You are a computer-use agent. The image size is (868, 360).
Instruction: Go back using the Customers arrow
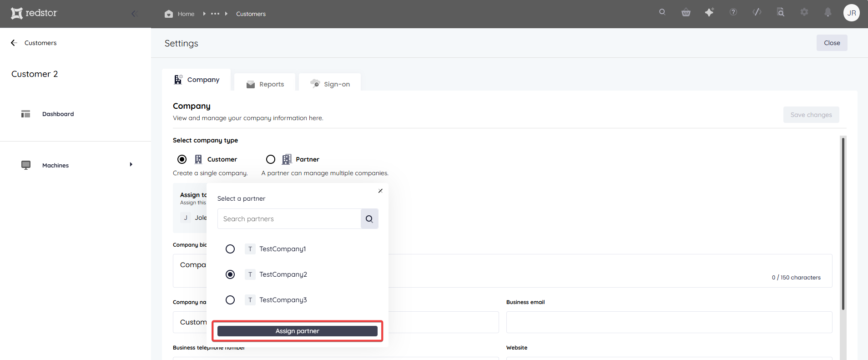(x=14, y=43)
